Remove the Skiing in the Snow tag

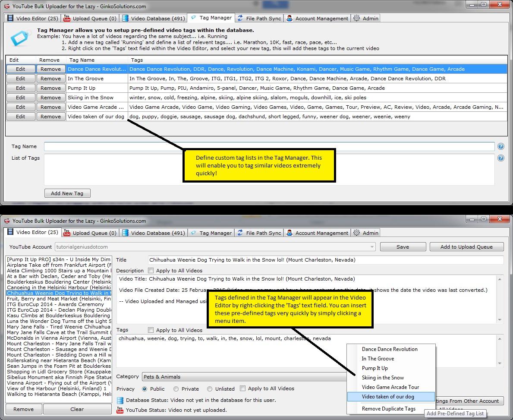tap(51, 98)
